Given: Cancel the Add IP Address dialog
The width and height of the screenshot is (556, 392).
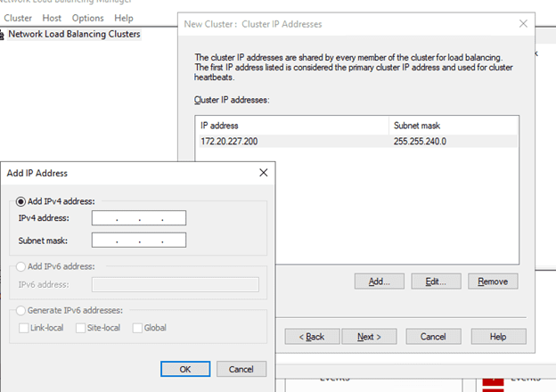Looking at the screenshot, I should (241, 369).
